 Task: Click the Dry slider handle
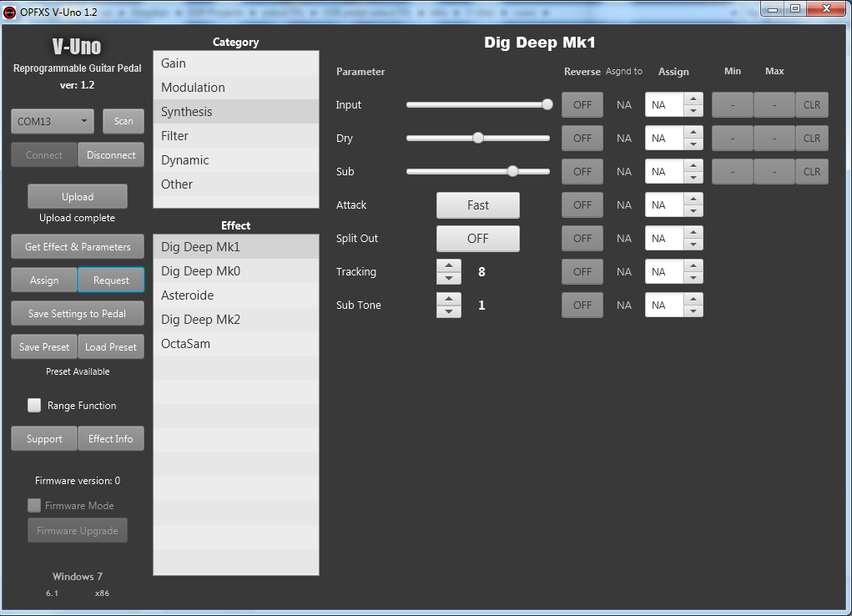477,138
